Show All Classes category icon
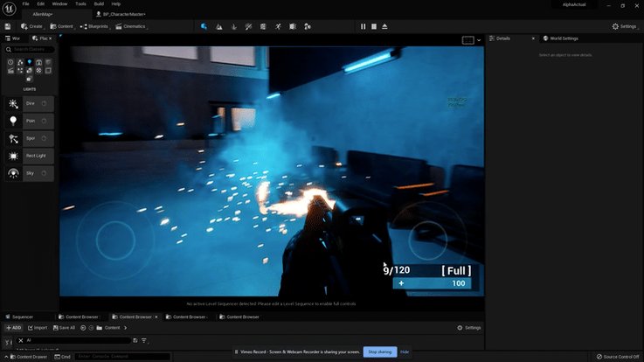Image resolution: width=644 pixels, height=362 pixels. [29, 79]
